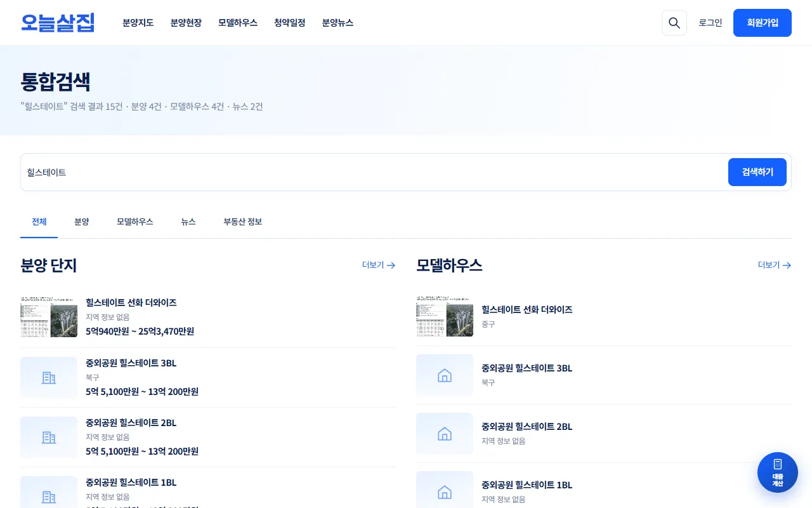The image size is (812, 508).
Task: Click the 로그인 link
Action: coord(710,23)
